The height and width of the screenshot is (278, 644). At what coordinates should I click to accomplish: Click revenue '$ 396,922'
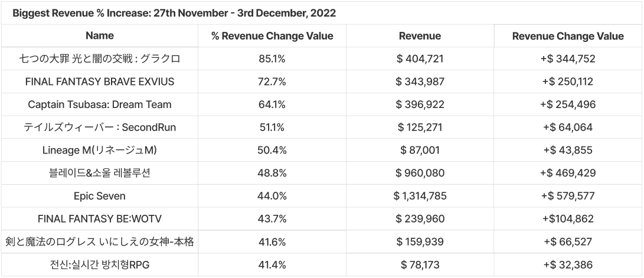420,104
